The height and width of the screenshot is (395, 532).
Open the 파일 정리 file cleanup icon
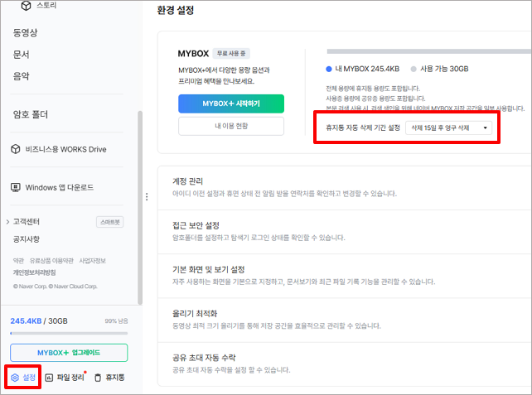(x=50, y=378)
